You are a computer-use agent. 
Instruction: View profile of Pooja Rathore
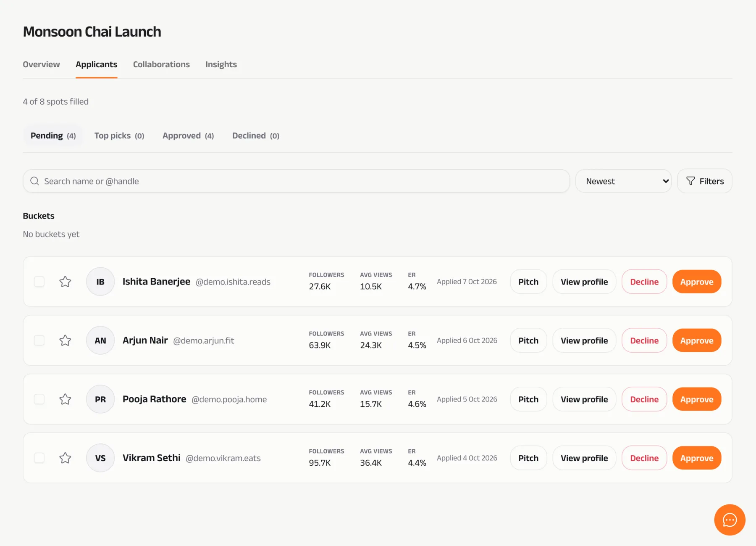[584, 399]
